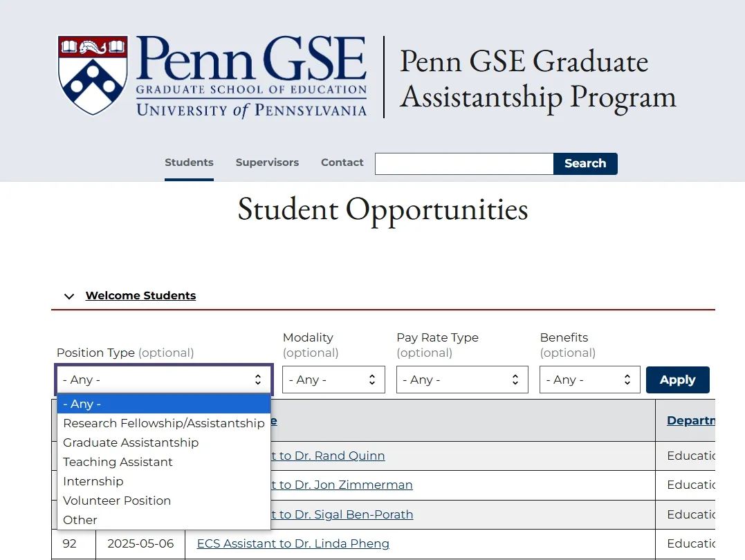Viewport: 745px width, 560px height.
Task: Open the Pay Rate Type dropdown
Action: 461,380
